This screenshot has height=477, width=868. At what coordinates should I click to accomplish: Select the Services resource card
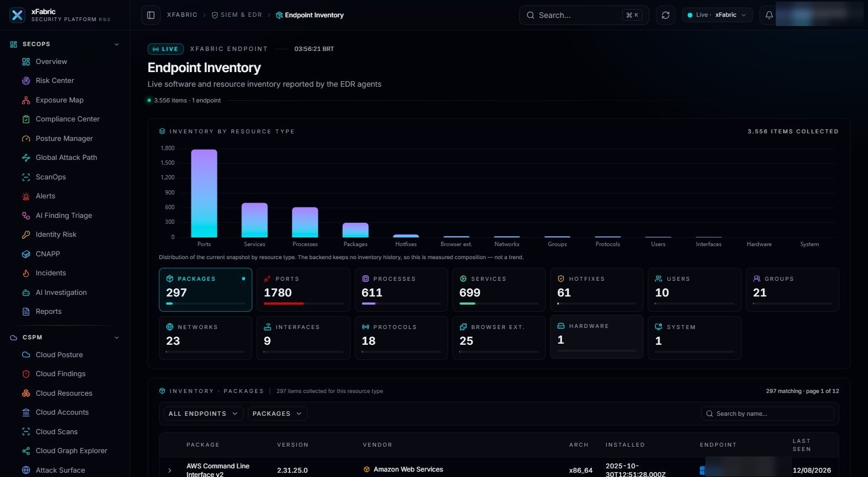point(499,289)
